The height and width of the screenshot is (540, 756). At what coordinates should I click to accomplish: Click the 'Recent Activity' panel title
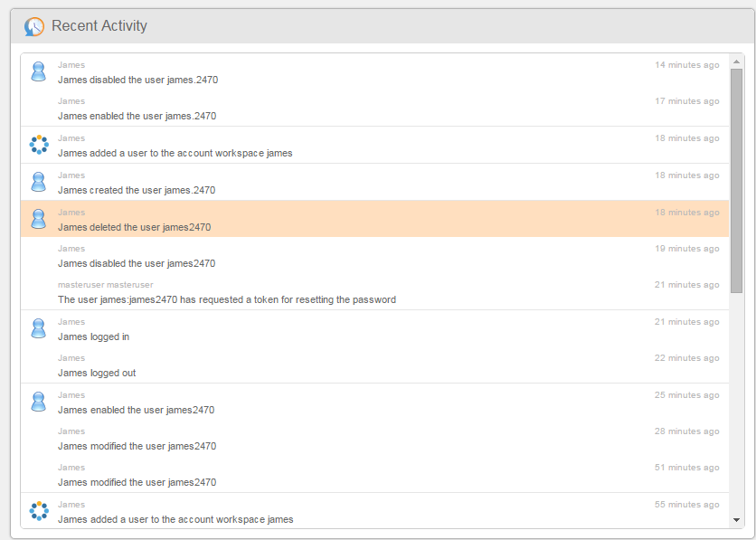(99, 26)
